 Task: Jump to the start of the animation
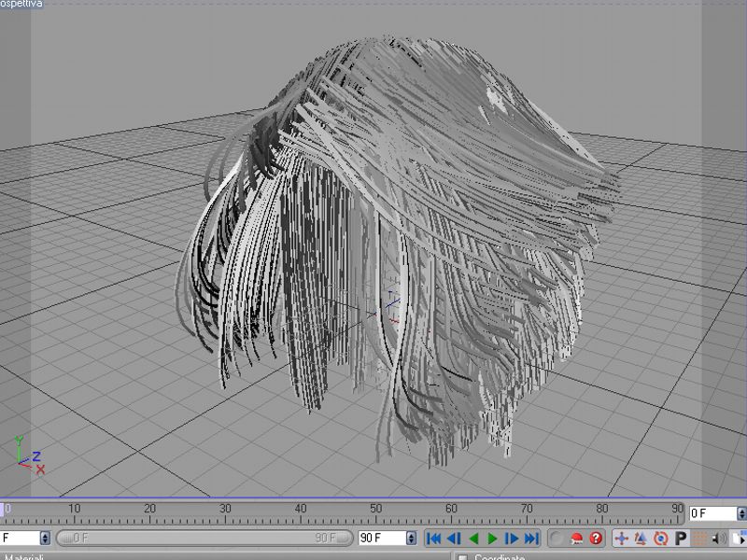434,539
